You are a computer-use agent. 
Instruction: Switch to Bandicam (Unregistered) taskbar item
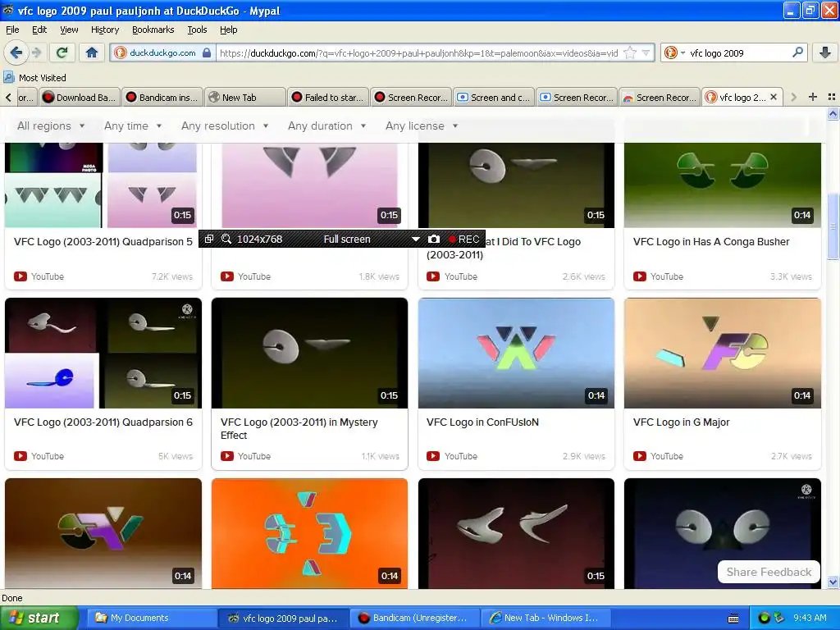pyautogui.click(x=415, y=618)
